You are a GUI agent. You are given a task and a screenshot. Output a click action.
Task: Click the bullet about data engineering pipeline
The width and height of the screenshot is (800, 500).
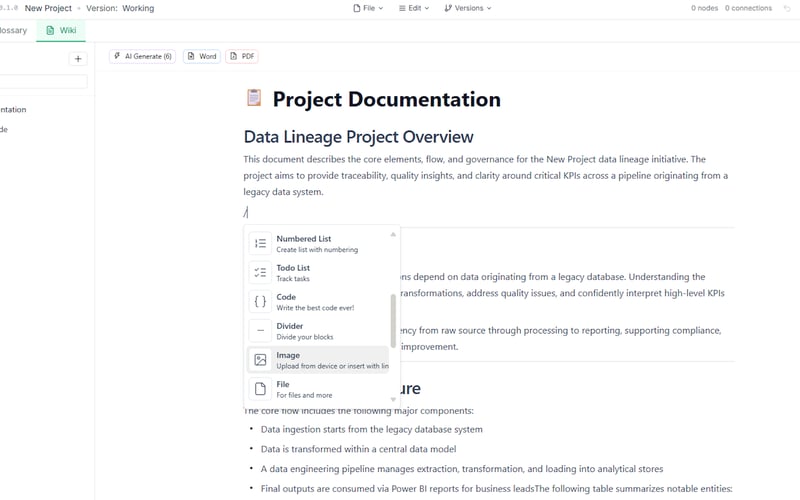click(462, 469)
